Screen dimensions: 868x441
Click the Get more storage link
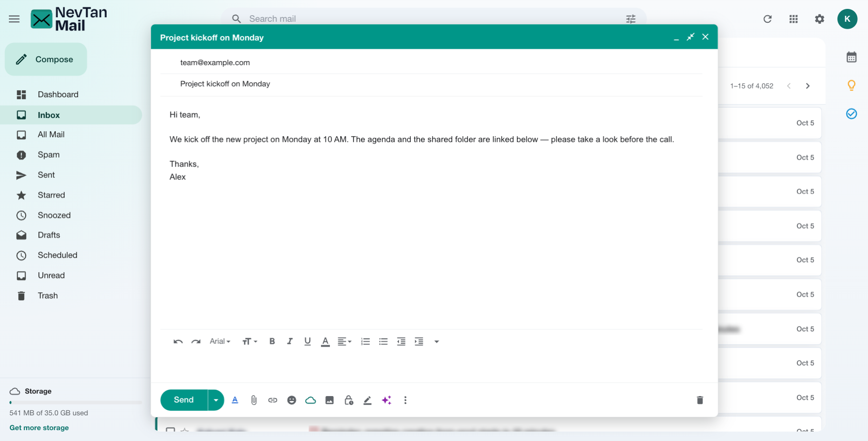[x=39, y=428]
